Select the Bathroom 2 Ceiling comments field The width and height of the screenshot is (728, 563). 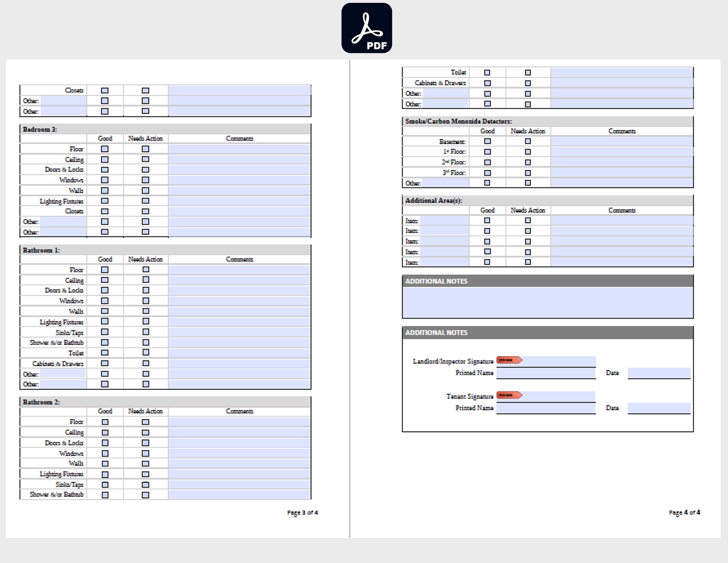coord(239,432)
